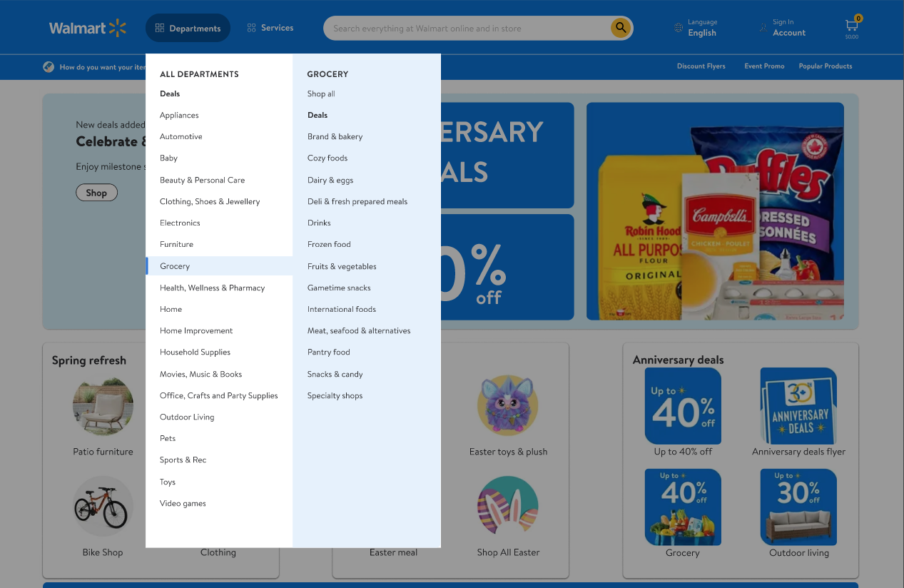Open the Shop All Easter egg image
The height and width of the screenshot is (588, 904).
[x=508, y=507]
